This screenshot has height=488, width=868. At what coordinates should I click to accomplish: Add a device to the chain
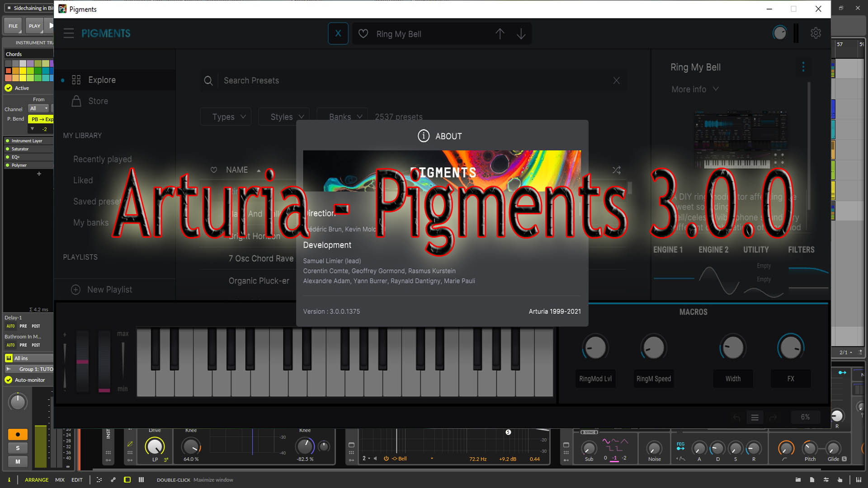39,174
